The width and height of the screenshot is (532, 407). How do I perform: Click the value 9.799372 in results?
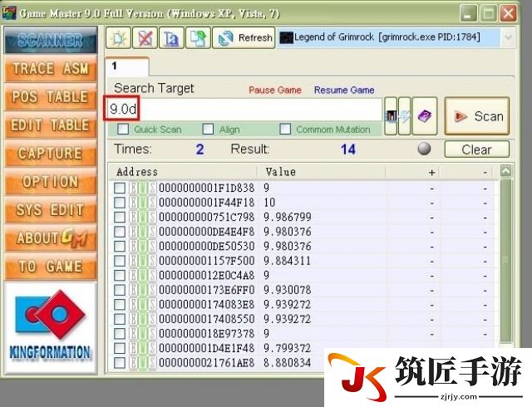[x=288, y=348]
